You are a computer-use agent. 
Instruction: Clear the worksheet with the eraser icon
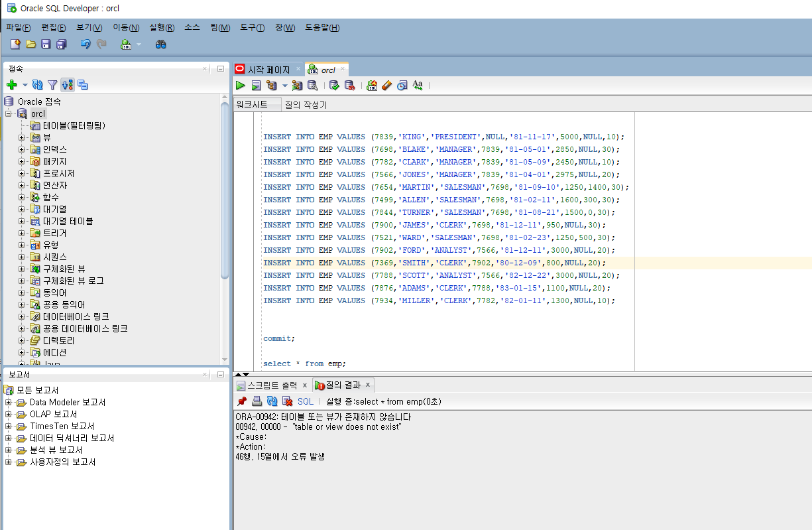pyautogui.click(x=387, y=85)
